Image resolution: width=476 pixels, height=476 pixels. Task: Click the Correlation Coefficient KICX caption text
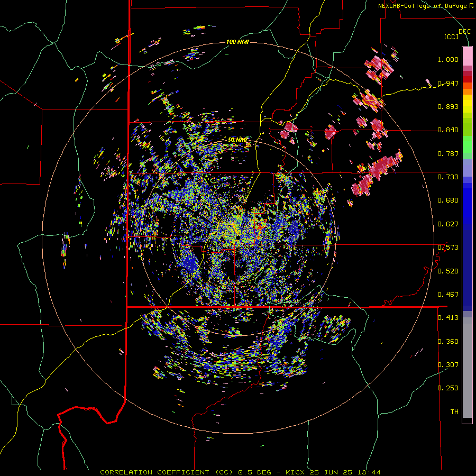click(x=240, y=472)
